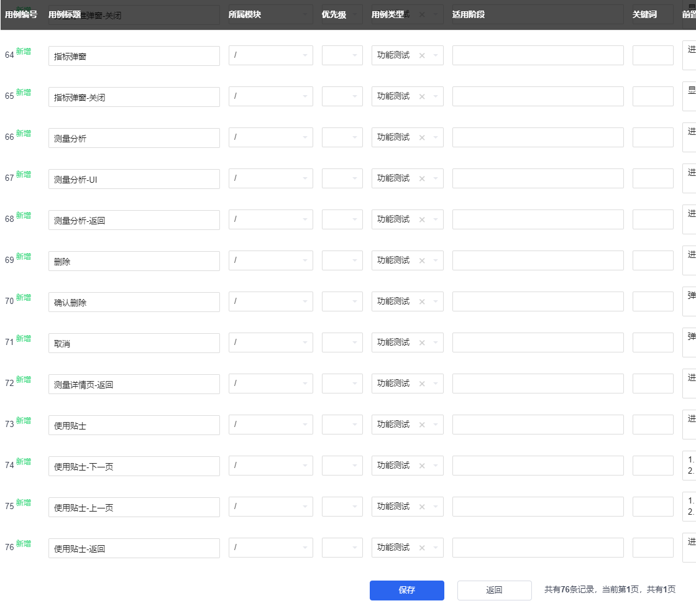The width and height of the screenshot is (696, 616).
Task: Click 新增 label on row 70
Action: pyautogui.click(x=24, y=298)
